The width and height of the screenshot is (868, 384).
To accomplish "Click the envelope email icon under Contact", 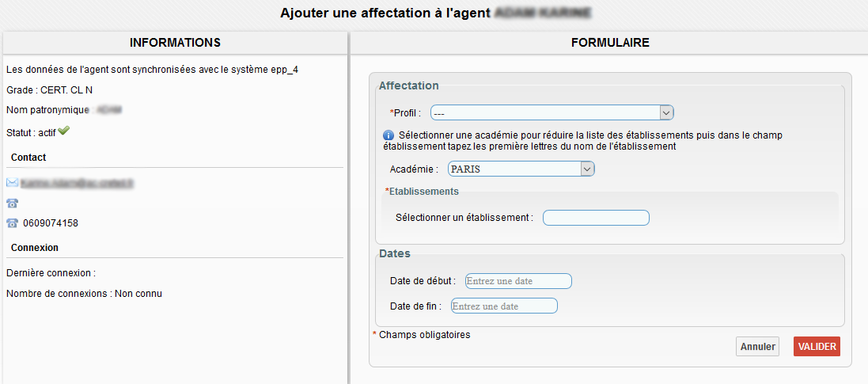I will [x=12, y=183].
